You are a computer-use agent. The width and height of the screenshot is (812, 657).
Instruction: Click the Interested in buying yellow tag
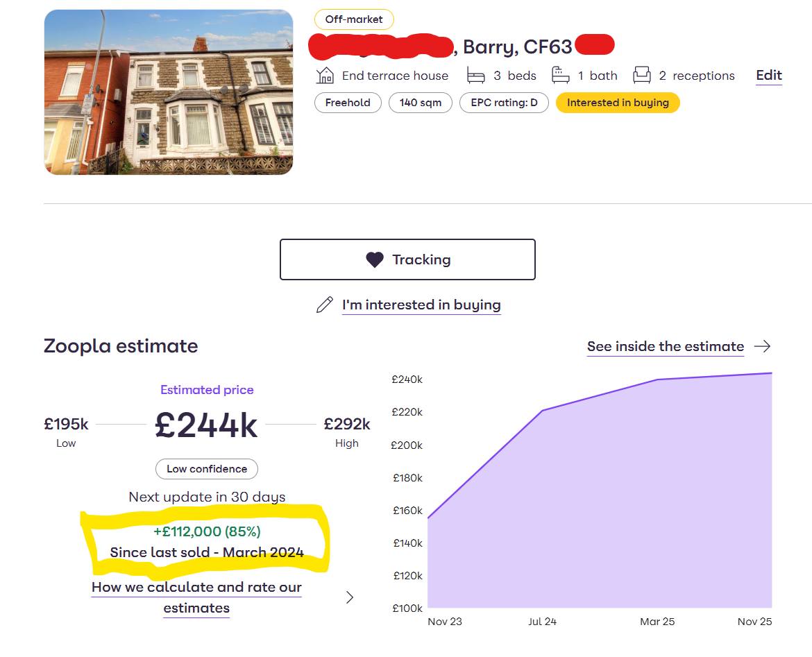618,103
